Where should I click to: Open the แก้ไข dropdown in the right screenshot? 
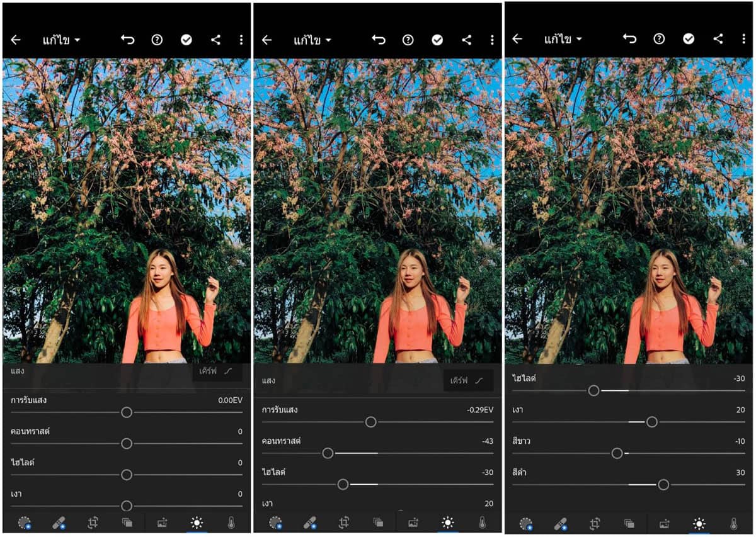tap(563, 40)
